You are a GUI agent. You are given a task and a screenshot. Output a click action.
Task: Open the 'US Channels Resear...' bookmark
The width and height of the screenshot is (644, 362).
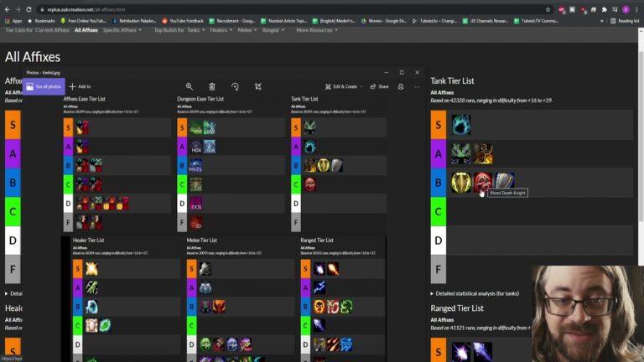click(x=486, y=20)
